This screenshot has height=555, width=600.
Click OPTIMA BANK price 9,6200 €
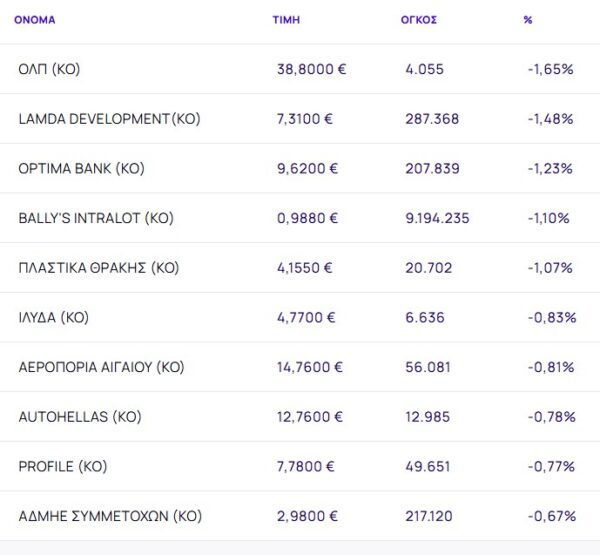pyautogui.click(x=307, y=169)
